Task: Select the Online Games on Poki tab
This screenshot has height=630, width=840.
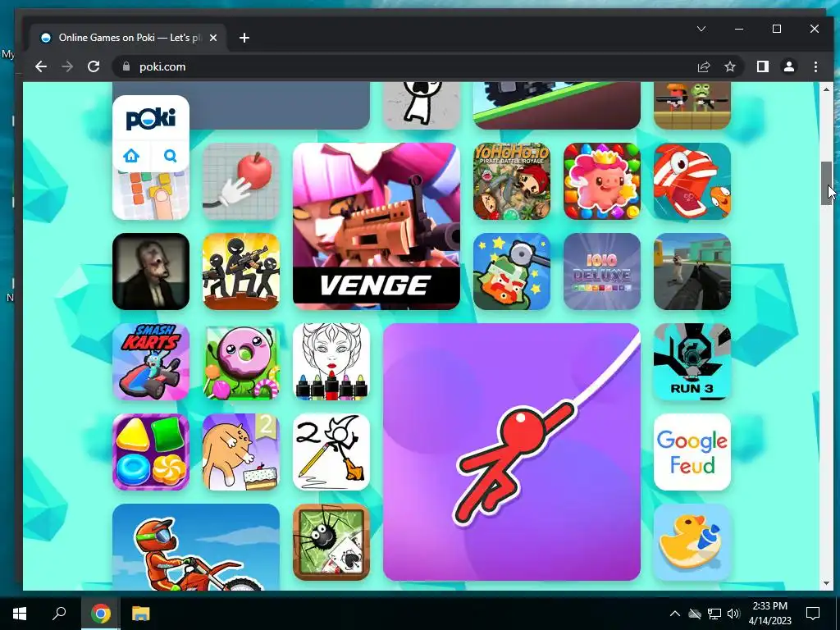Action: coord(129,38)
